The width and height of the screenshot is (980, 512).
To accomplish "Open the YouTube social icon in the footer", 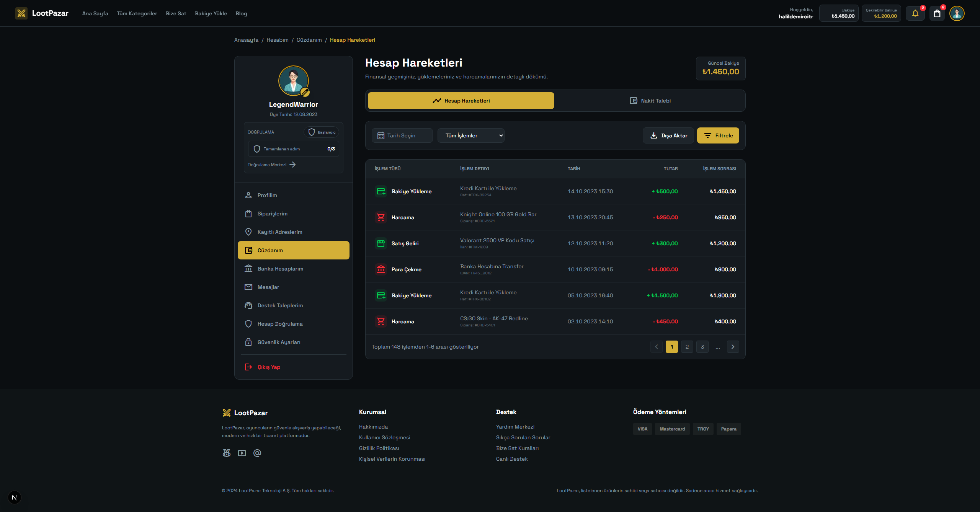I will 242,453.
